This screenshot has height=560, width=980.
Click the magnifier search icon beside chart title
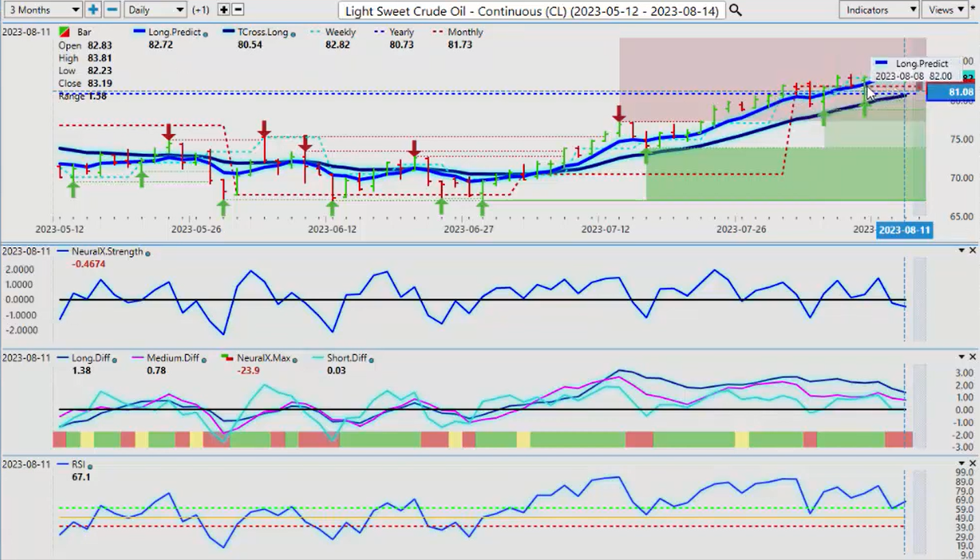click(735, 10)
